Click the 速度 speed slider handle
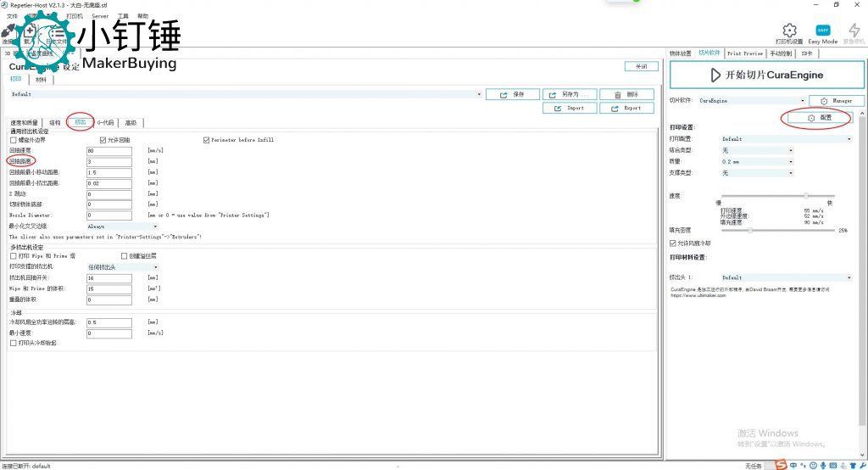Image resolution: width=868 pixels, height=470 pixels. click(806, 196)
